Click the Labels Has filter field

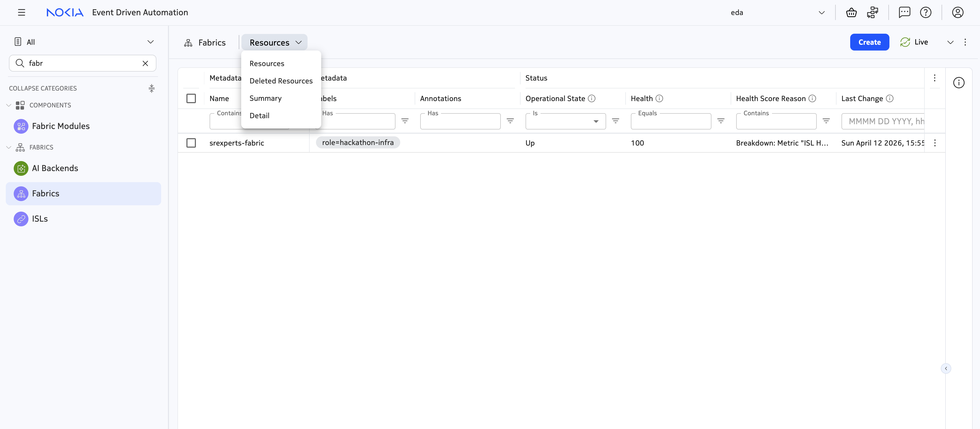click(355, 121)
